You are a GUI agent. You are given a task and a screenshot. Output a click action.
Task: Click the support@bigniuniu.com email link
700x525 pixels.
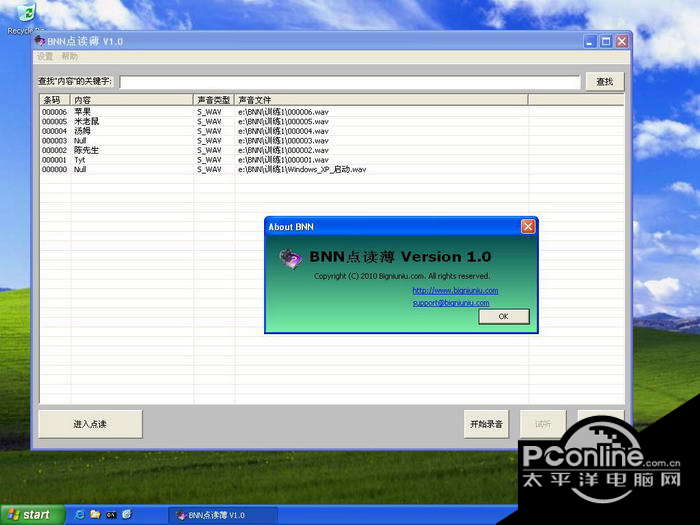tap(451, 302)
